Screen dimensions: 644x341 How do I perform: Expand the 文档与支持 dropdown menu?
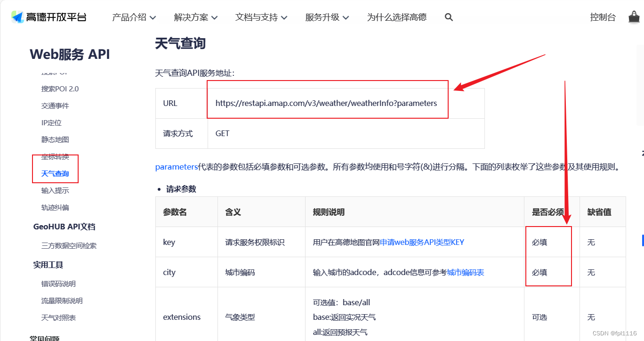pyautogui.click(x=261, y=17)
